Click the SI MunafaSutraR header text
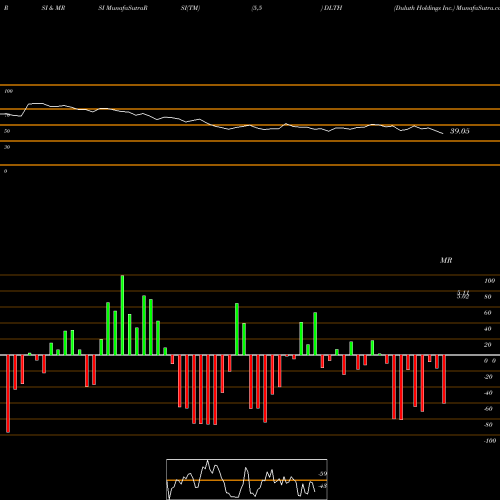This screenshot has width=500, height=500. click(x=123, y=8)
